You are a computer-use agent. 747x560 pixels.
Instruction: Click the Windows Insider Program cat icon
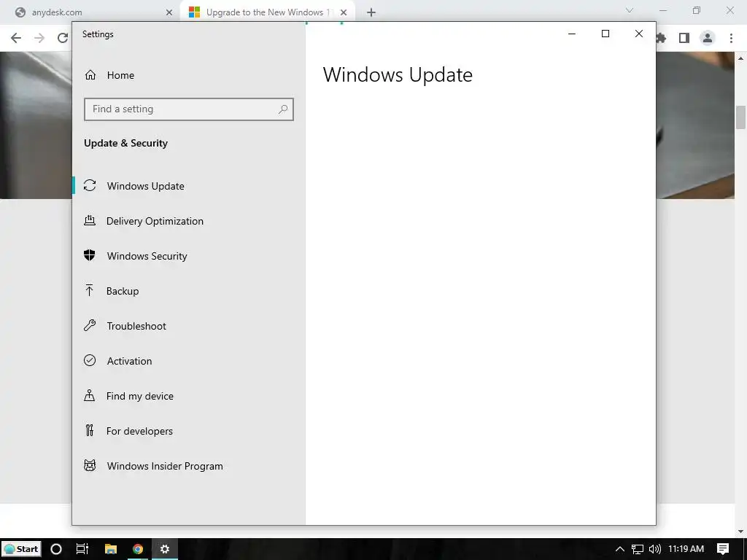90,465
